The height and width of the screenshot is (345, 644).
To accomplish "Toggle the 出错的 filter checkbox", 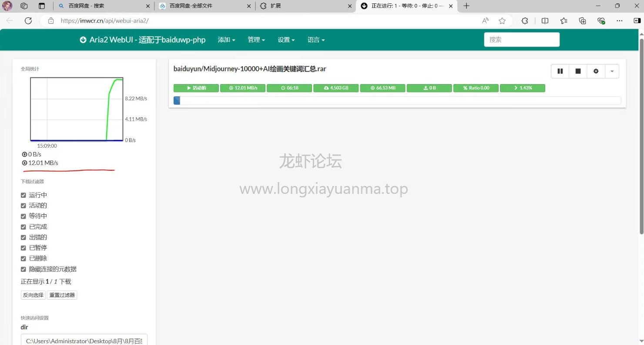I will [23, 237].
